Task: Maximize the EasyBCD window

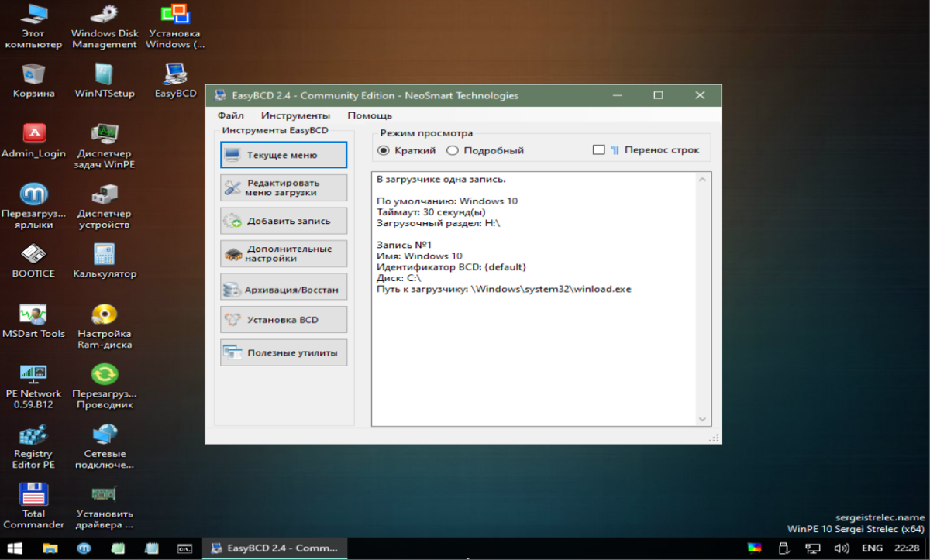Action: coord(658,95)
